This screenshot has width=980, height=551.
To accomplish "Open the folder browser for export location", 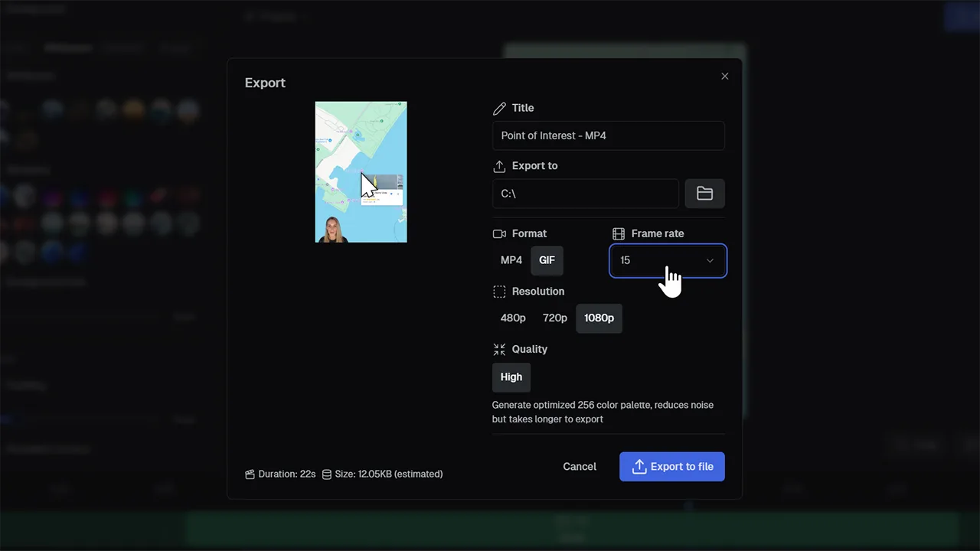I will click(704, 194).
